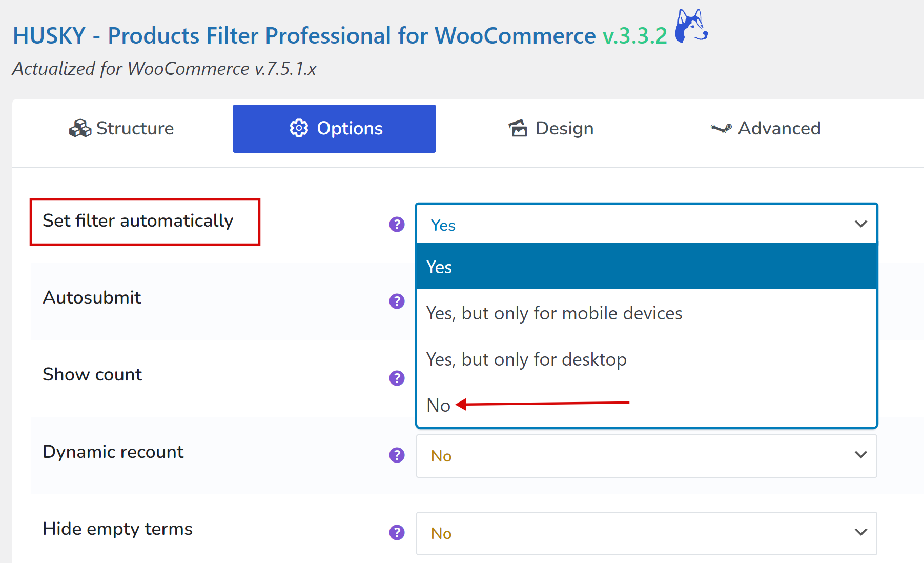This screenshot has width=924, height=563.
Task: Collapse the Set filter automatically dropdown
Action: pos(647,224)
